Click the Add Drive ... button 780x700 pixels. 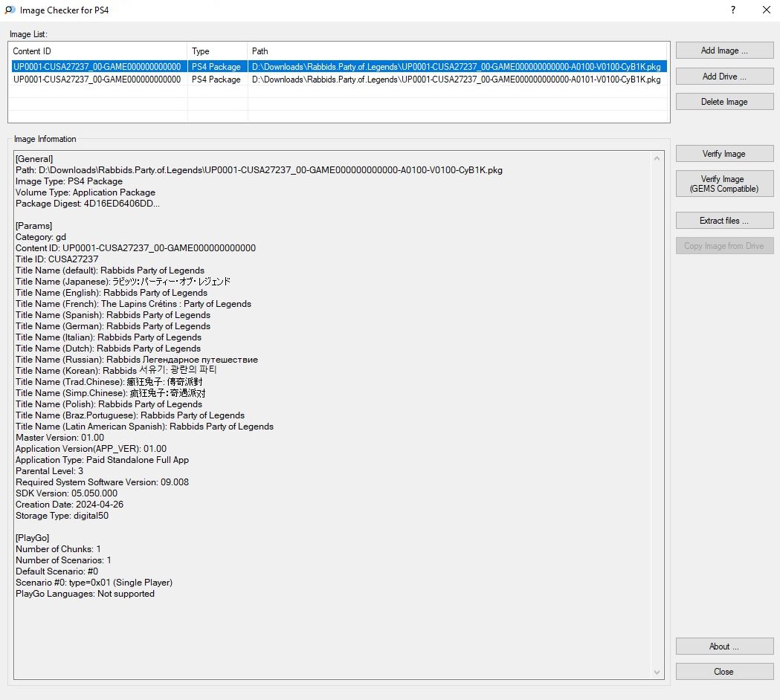click(x=724, y=76)
